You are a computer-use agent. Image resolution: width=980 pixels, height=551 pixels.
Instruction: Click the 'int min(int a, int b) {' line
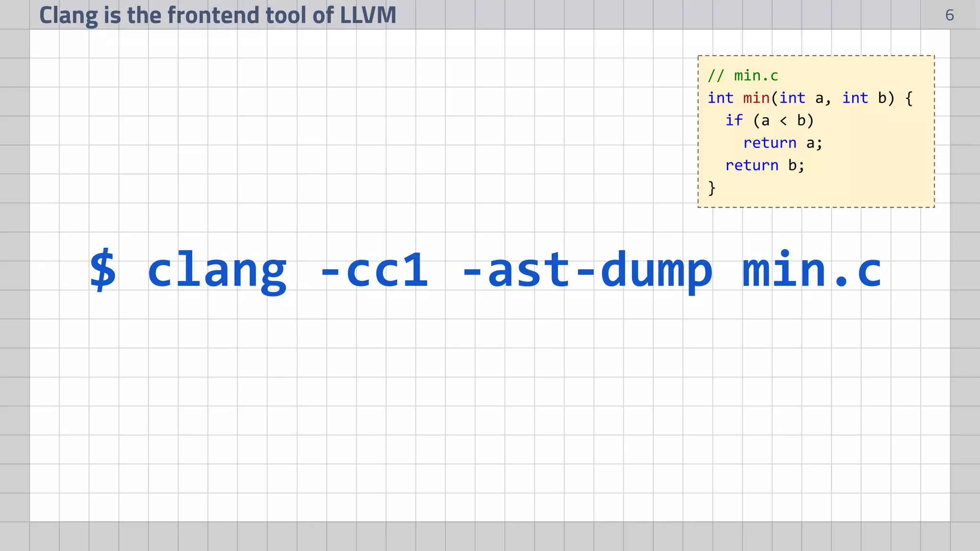tap(810, 98)
